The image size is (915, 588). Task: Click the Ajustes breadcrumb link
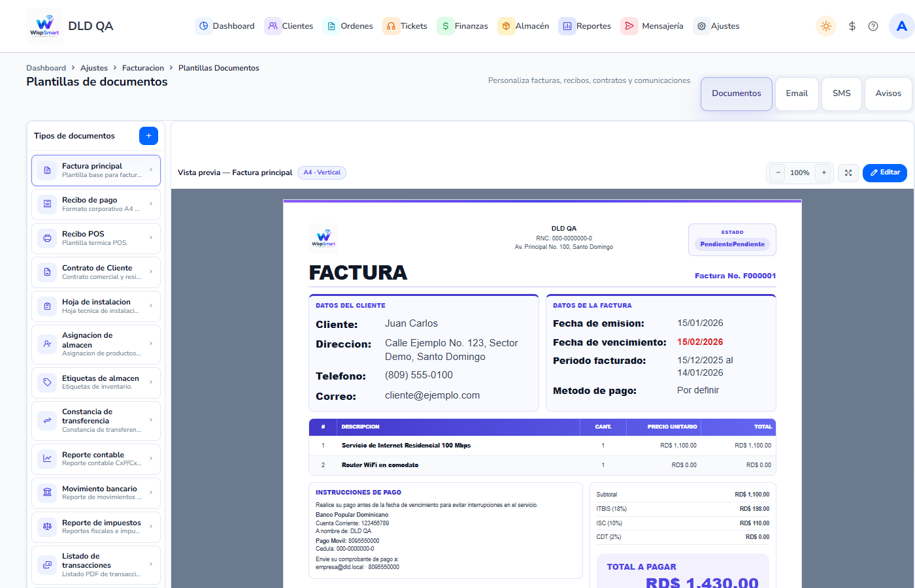(x=94, y=68)
